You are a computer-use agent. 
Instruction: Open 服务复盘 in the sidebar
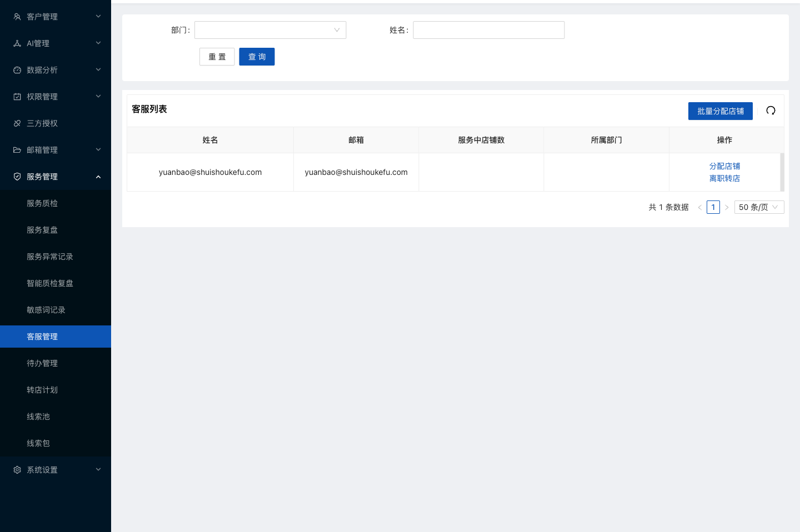click(56, 230)
